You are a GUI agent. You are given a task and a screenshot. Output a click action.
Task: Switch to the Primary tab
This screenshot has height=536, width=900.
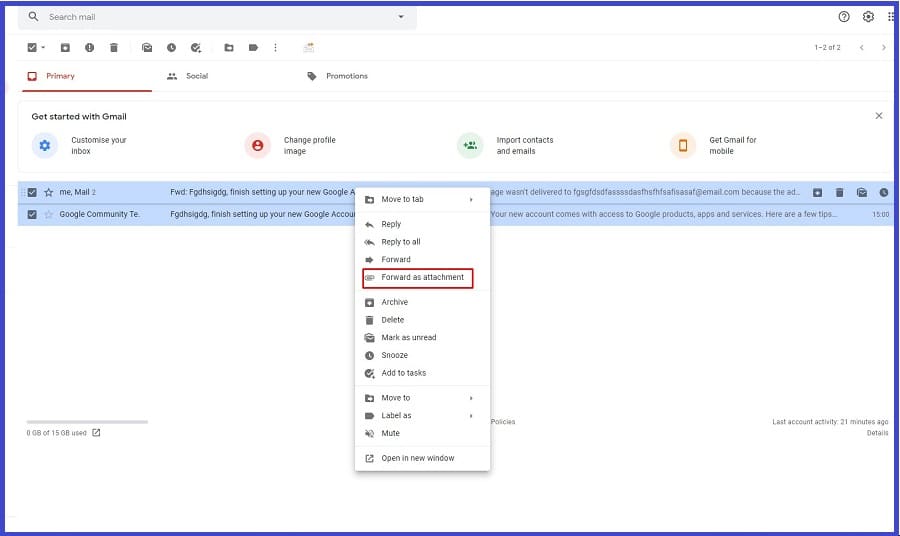click(87, 76)
